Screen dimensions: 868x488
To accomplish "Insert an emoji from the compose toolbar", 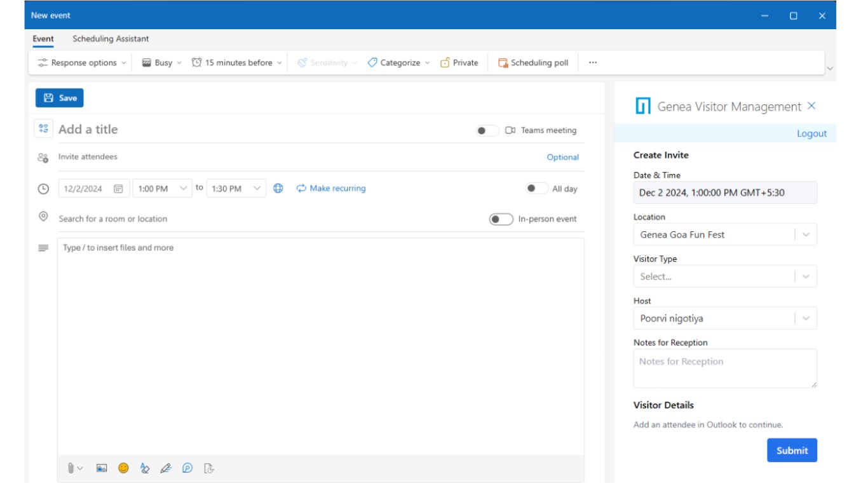I will click(x=123, y=468).
